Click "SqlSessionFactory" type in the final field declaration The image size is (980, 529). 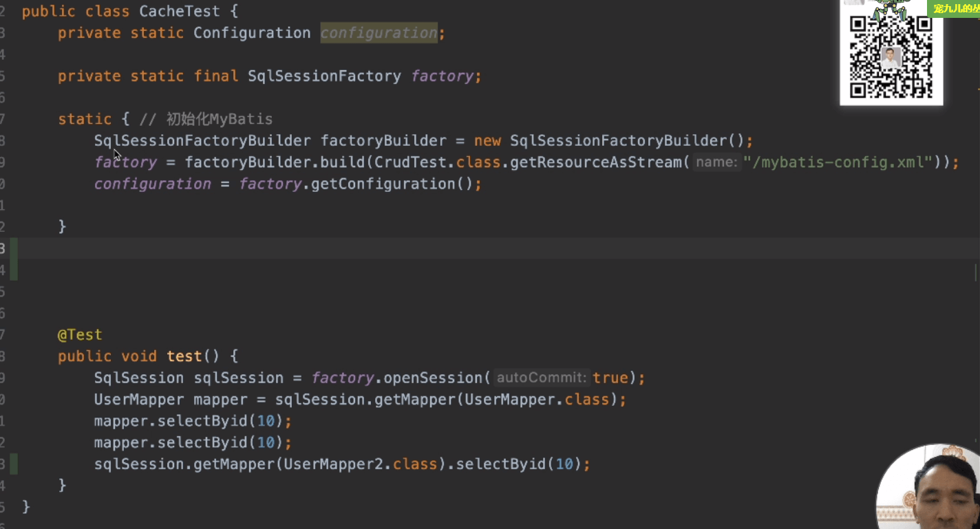coord(324,76)
